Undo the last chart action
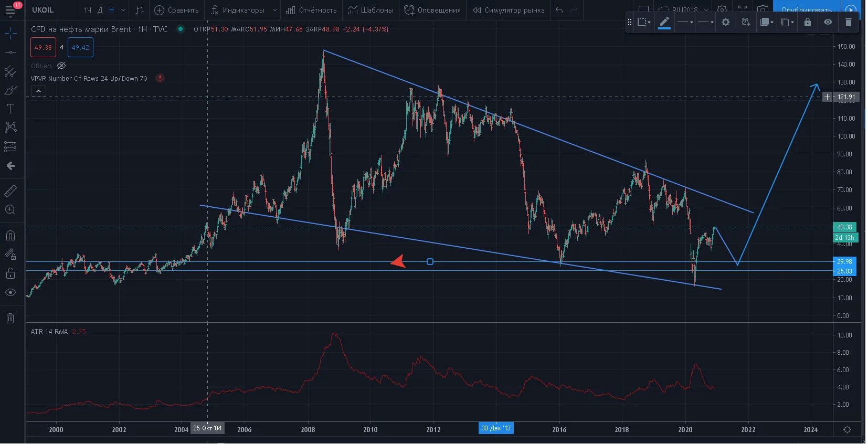Screen dimensions: 868x444 point(559,10)
